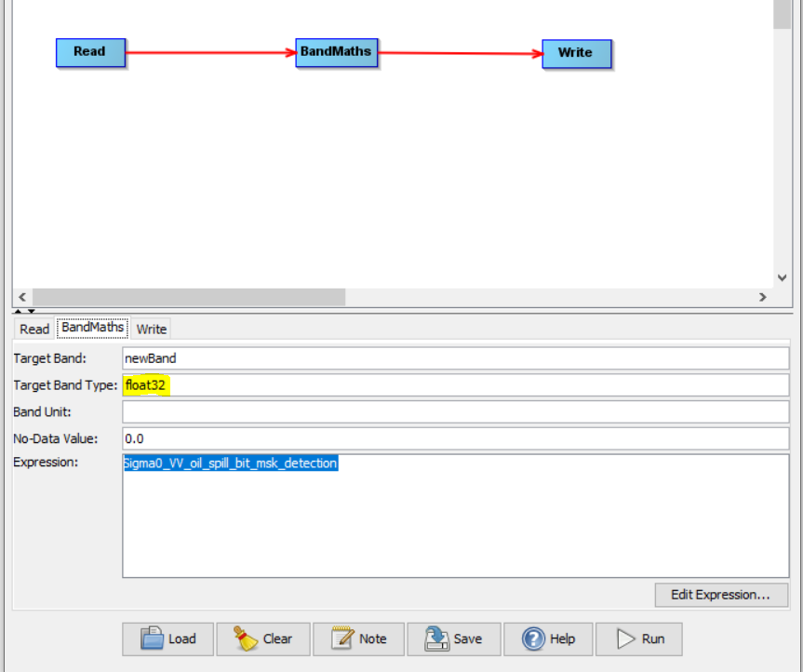Click the Clear broom icon button
This screenshot has width=803, height=672.
(x=263, y=638)
